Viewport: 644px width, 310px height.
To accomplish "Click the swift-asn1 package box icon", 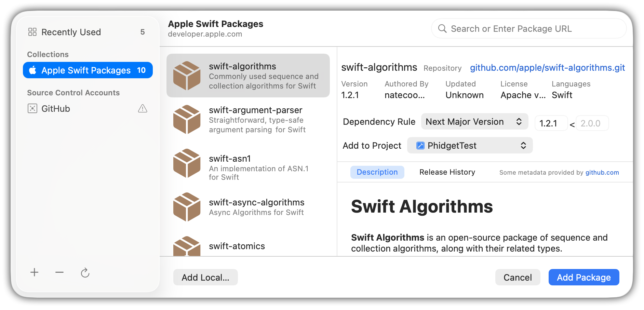I will point(187,163).
